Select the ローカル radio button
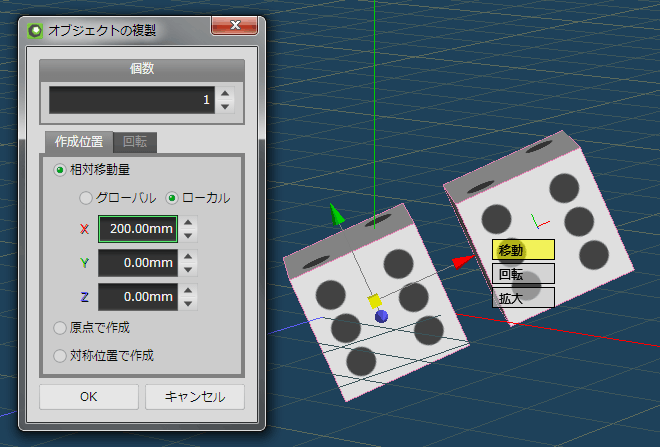This screenshot has height=447, width=660. pos(172,198)
